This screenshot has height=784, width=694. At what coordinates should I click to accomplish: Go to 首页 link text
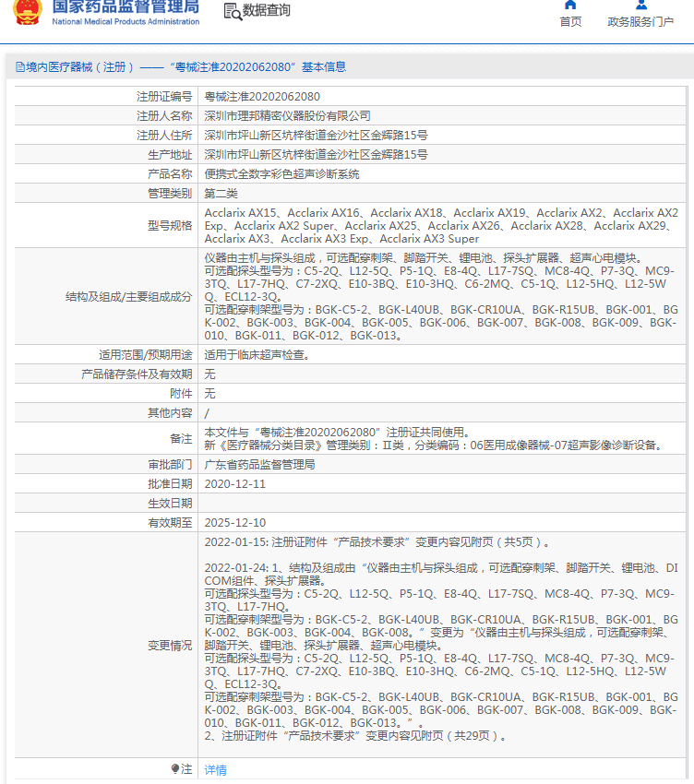[570, 21]
